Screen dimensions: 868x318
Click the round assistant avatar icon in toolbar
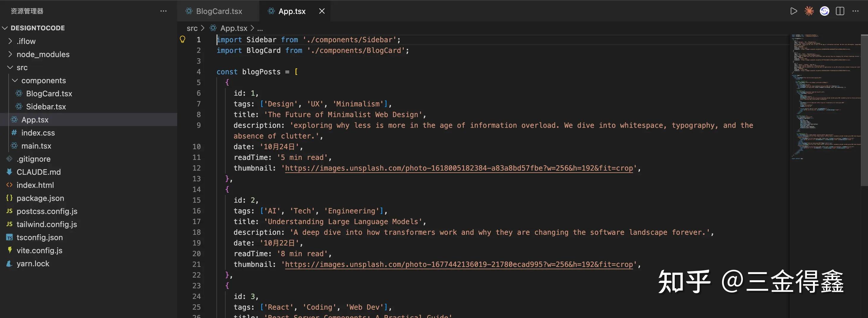[824, 11]
